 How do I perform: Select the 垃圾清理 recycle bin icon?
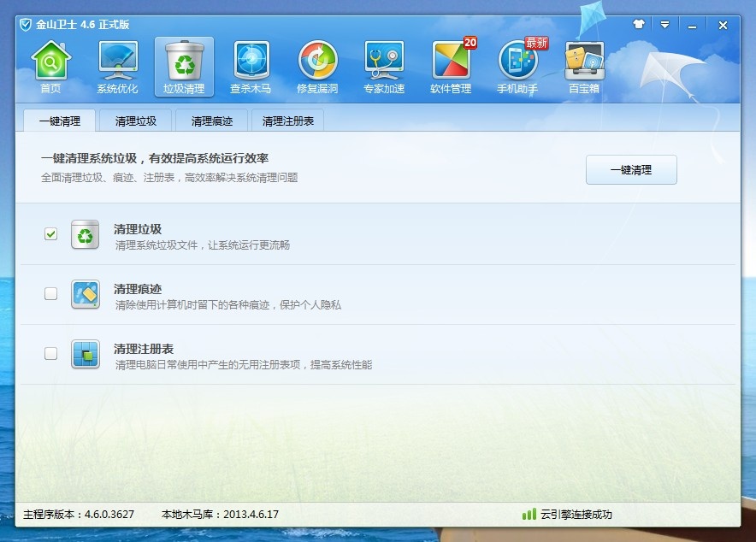(184, 67)
